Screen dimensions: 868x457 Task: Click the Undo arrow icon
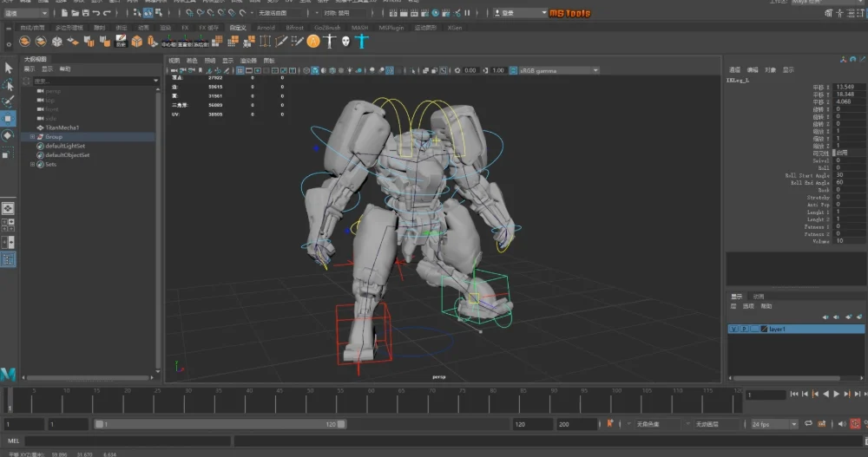coord(96,13)
